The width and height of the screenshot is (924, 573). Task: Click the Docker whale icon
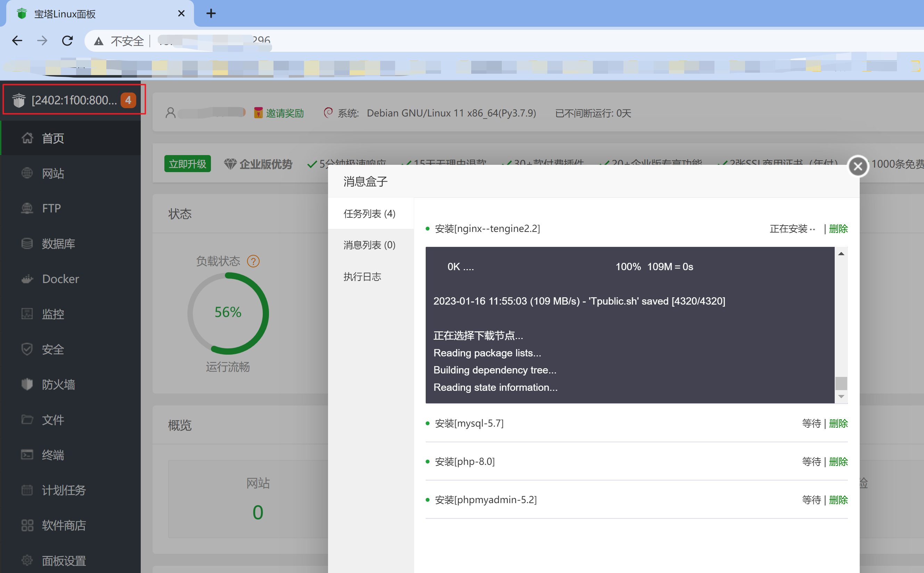point(27,279)
